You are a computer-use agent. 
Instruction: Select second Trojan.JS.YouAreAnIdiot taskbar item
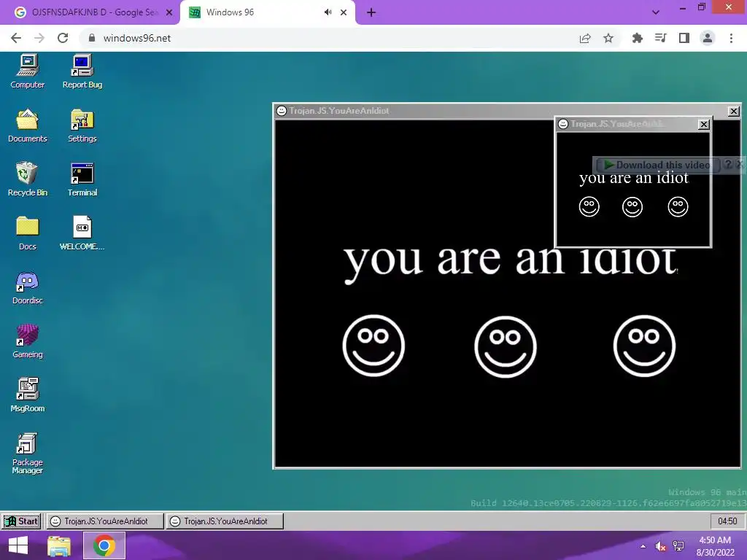tap(225, 521)
